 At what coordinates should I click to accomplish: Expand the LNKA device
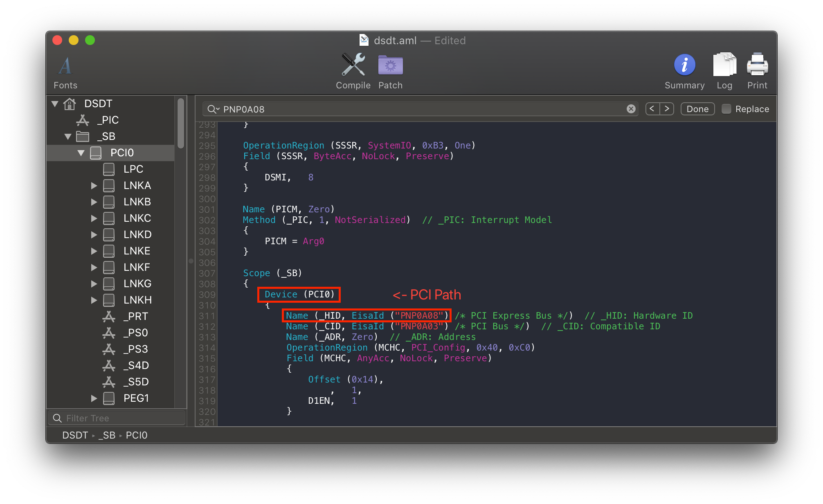(x=94, y=185)
